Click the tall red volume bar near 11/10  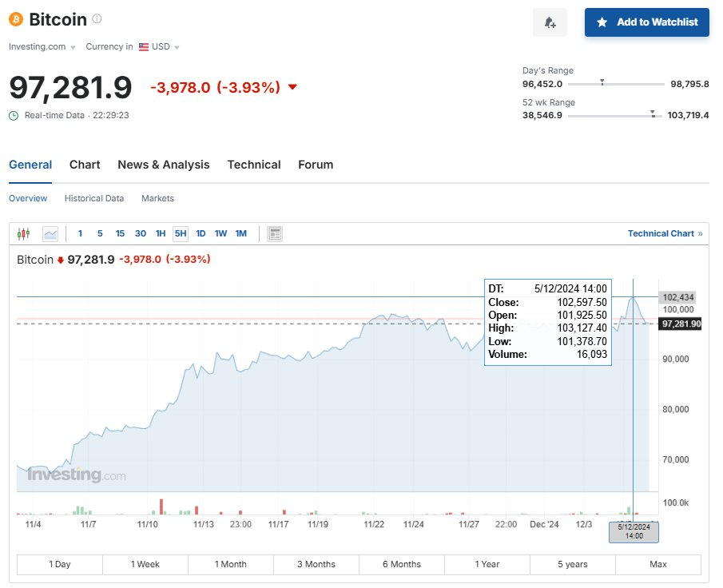(161, 507)
